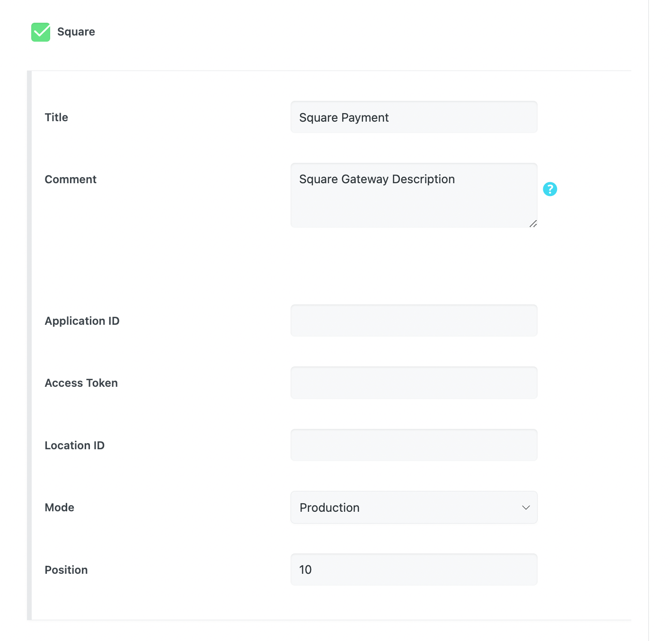672x641 pixels.
Task: Open the blue question mark help icon
Action: [x=549, y=189]
